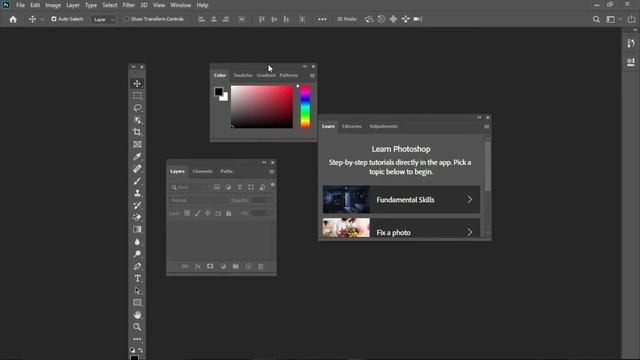This screenshot has width=640, height=360.
Task: Open the Window menu
Action: (x=180, y=5)
